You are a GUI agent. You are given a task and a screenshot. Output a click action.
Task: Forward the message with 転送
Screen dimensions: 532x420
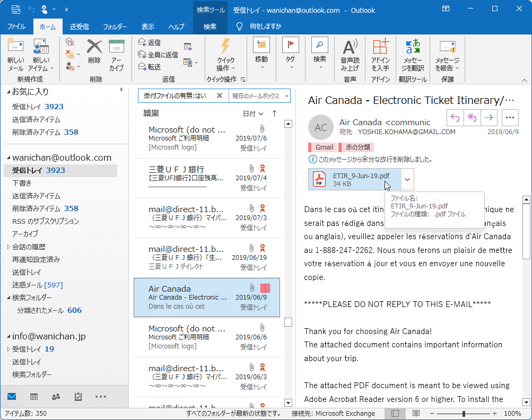(x=149, y=67)
